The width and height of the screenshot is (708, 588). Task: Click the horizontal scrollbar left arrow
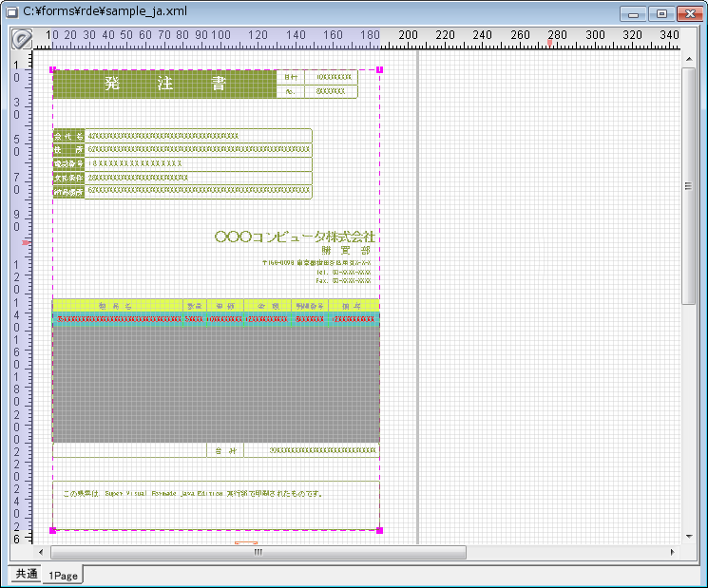click(41, 552)
